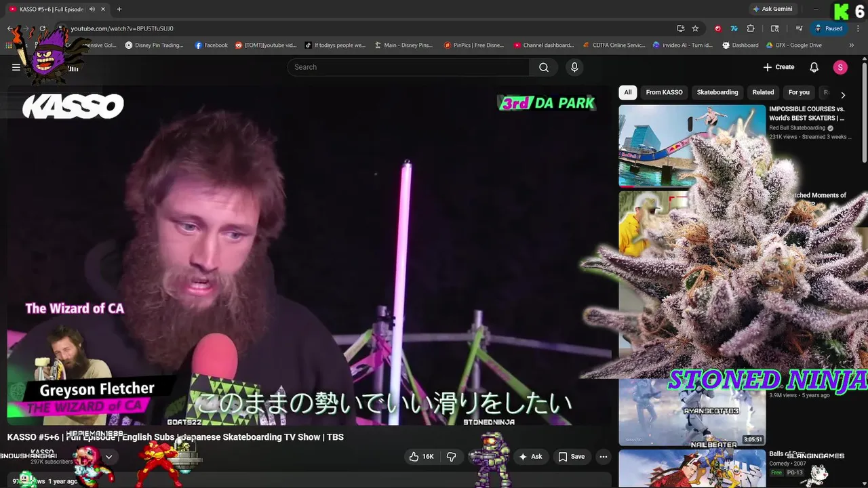
Task: Save the video to a playlist
Action: tap(571, 457)
